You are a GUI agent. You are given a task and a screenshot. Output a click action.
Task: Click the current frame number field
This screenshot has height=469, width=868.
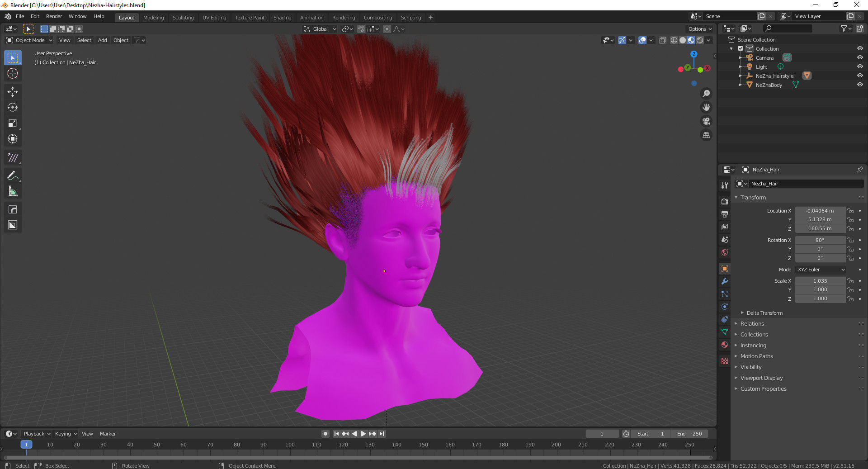coord(602,434)
